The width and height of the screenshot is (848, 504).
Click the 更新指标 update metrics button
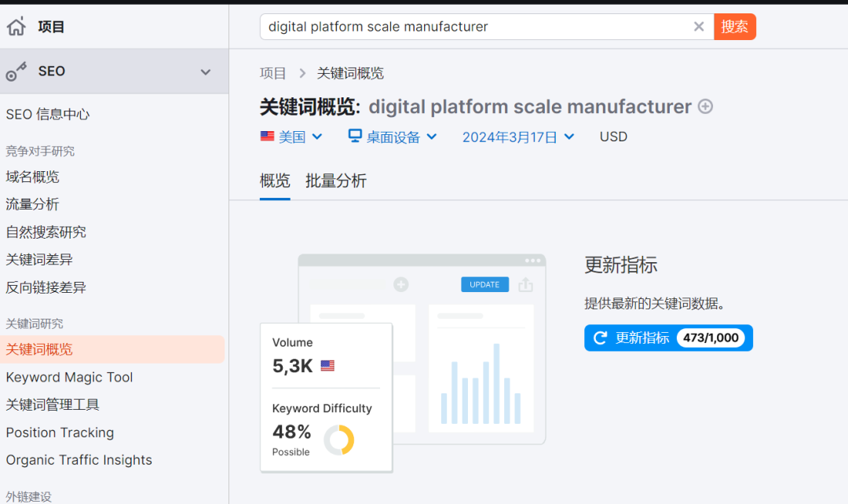coord(642,338)
